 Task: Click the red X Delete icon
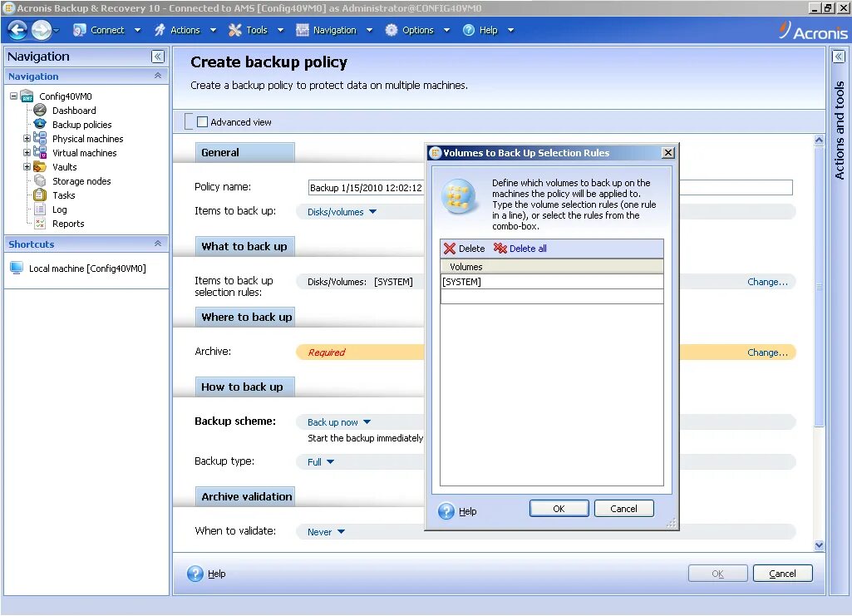(450, 249)
